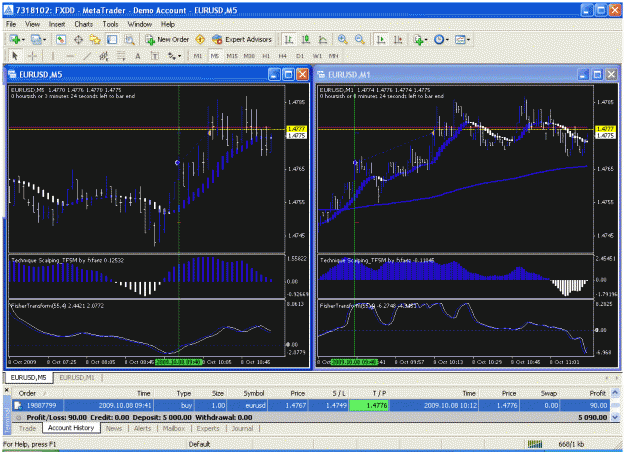The width and height of the screenshot is (625, 452).
Task: Click the Default profile status bar entry
Action: 199,444
